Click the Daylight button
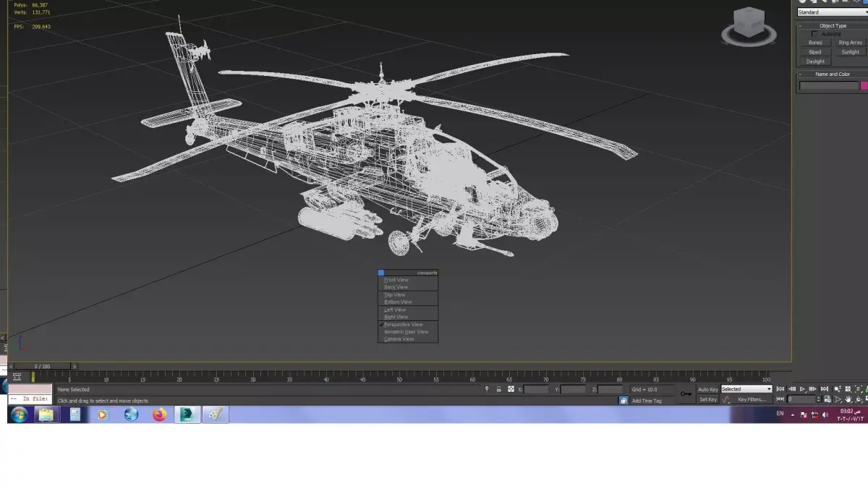 pyautogui.click(x=815, y=61)
